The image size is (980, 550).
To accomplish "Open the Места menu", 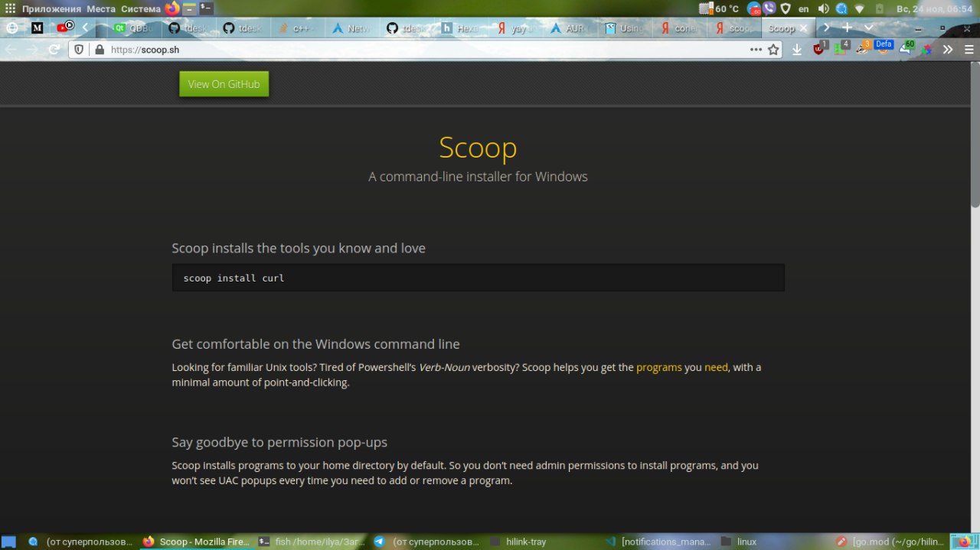I will (x=101, y=8).
